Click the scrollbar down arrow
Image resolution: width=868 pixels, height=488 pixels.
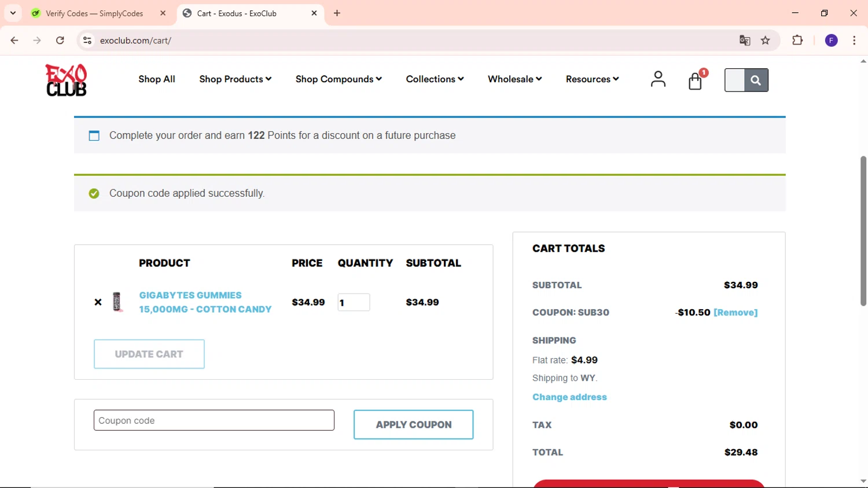pyautogui.click(x=863, y=481)
